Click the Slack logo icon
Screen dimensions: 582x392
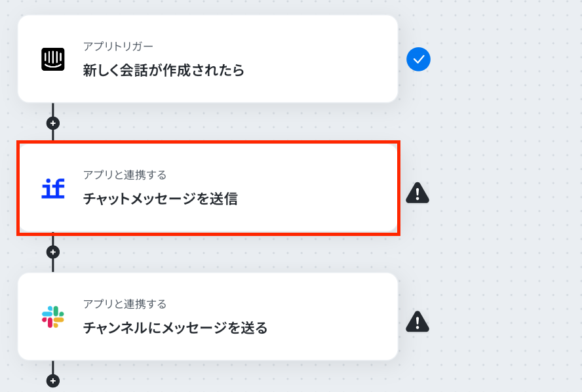pyautogui.click(x=52, y=317)
